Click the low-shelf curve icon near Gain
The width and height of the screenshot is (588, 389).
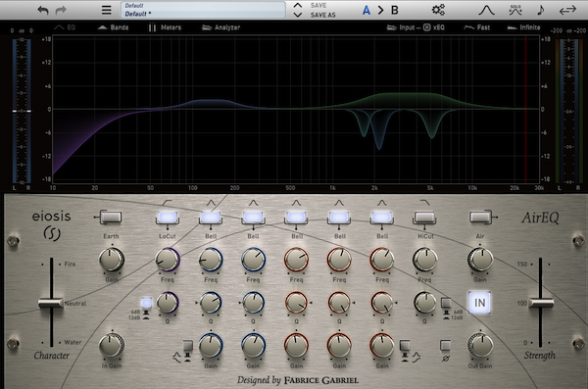point(177,357)
